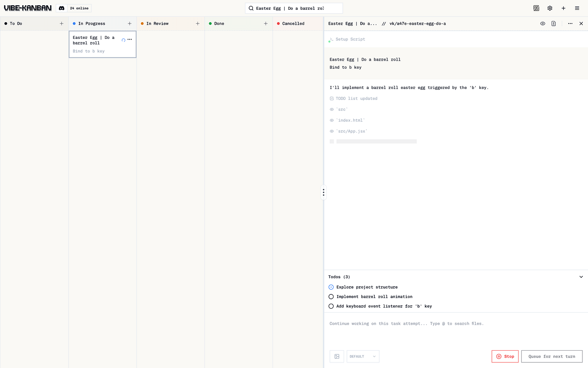Click the Discord "24 online" badge
The height and width of the screenshot is (368, 588).
(x=73, y=8)
